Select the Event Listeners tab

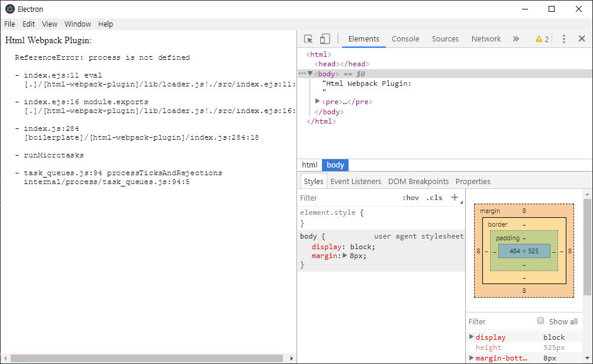point(356,181)
